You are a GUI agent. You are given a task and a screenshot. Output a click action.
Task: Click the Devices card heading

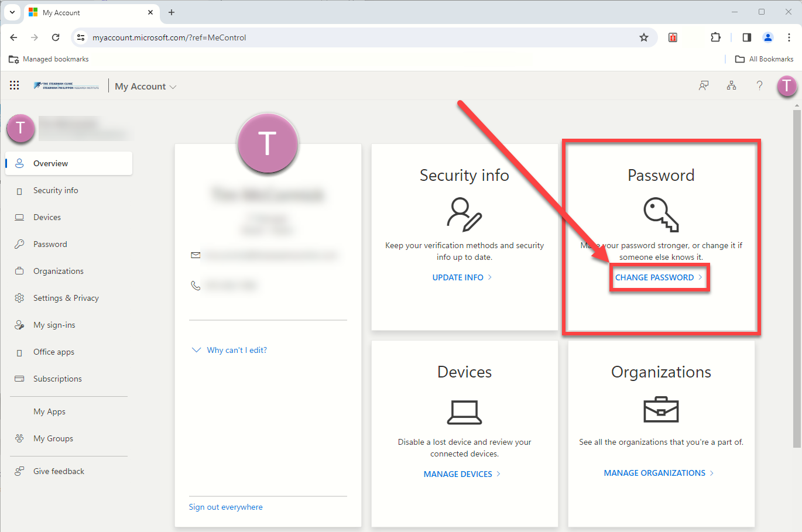(x=464, y=372)
